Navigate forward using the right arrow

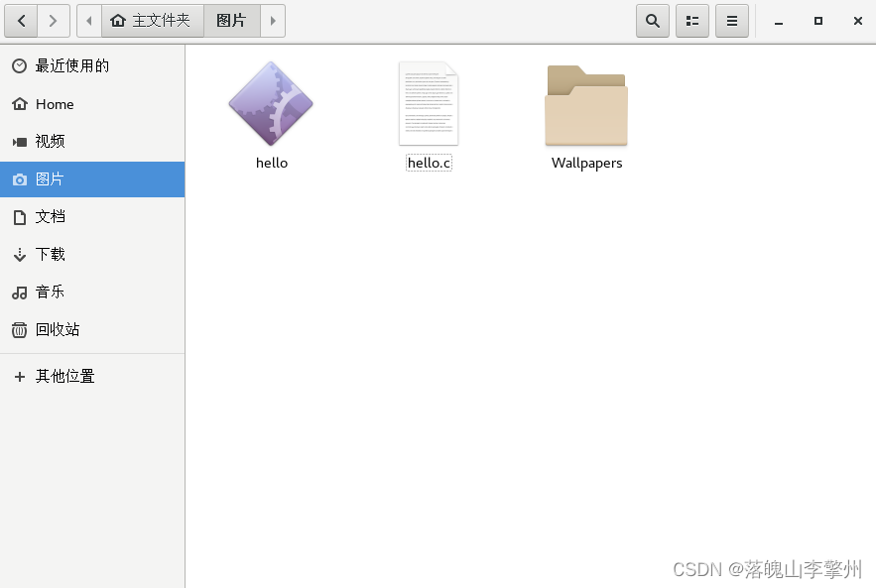[54, 20]
